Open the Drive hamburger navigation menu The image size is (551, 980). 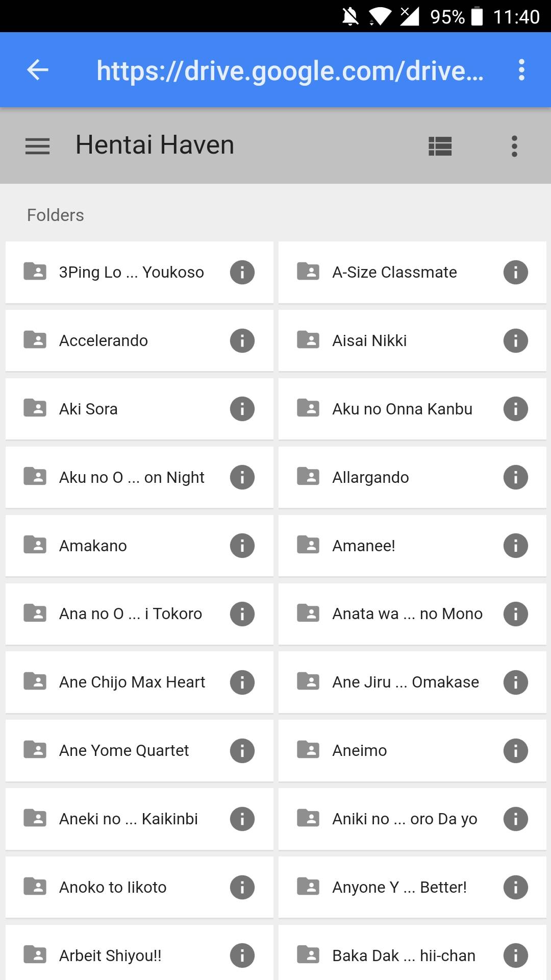click(38, 146)
